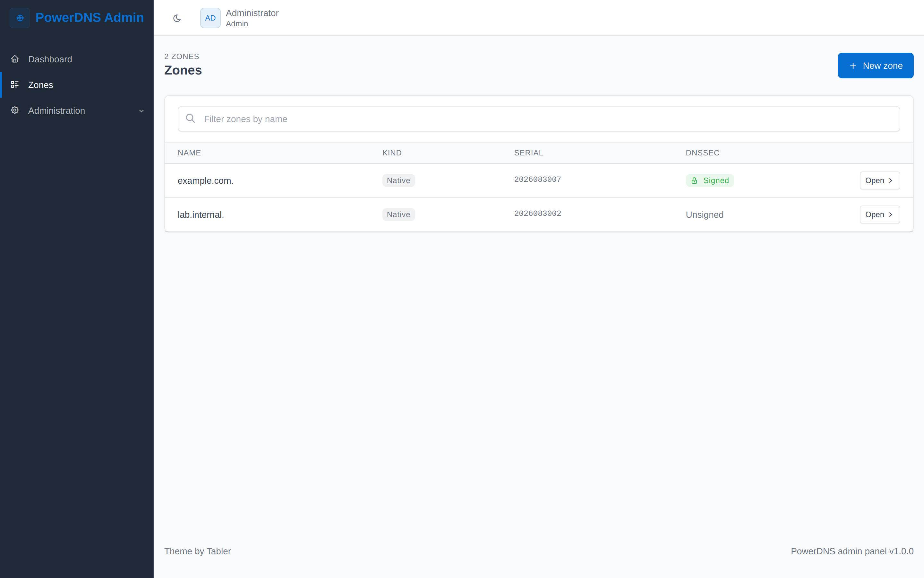Viewport: 924px width, 578px height.
Task: Click the Dashboard home icon
Action: pyautogui.click(x=15, y=59)
